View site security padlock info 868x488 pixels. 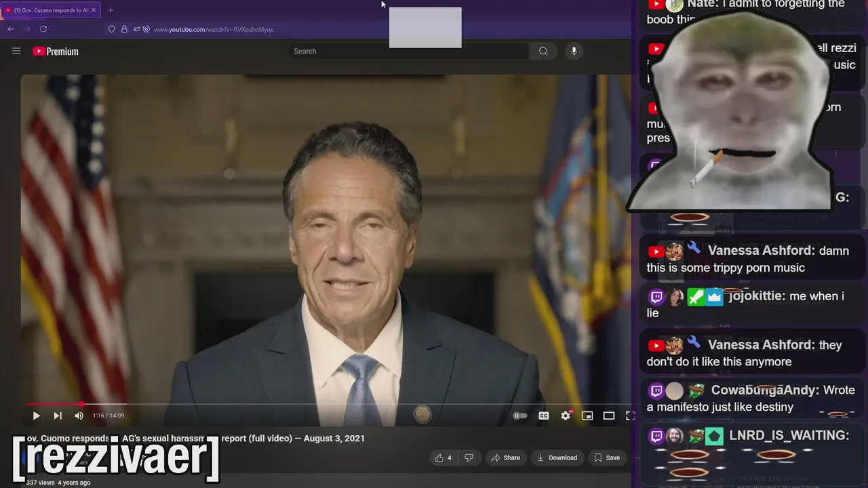[124, 29]
